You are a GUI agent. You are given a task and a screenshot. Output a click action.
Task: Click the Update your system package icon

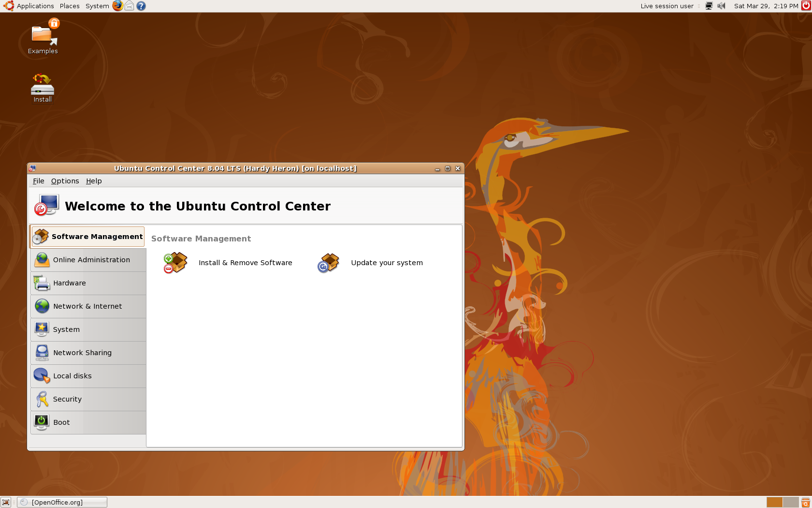tap(329, 263)
